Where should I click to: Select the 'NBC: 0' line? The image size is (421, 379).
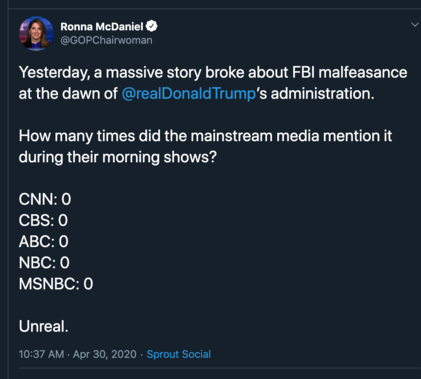(44, 263)
